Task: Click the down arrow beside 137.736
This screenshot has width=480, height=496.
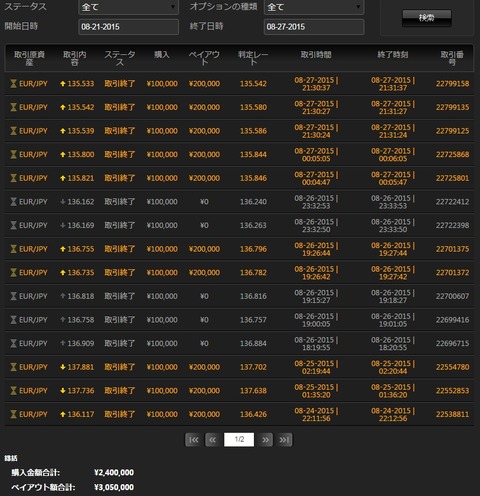Action: click(63, 391)
